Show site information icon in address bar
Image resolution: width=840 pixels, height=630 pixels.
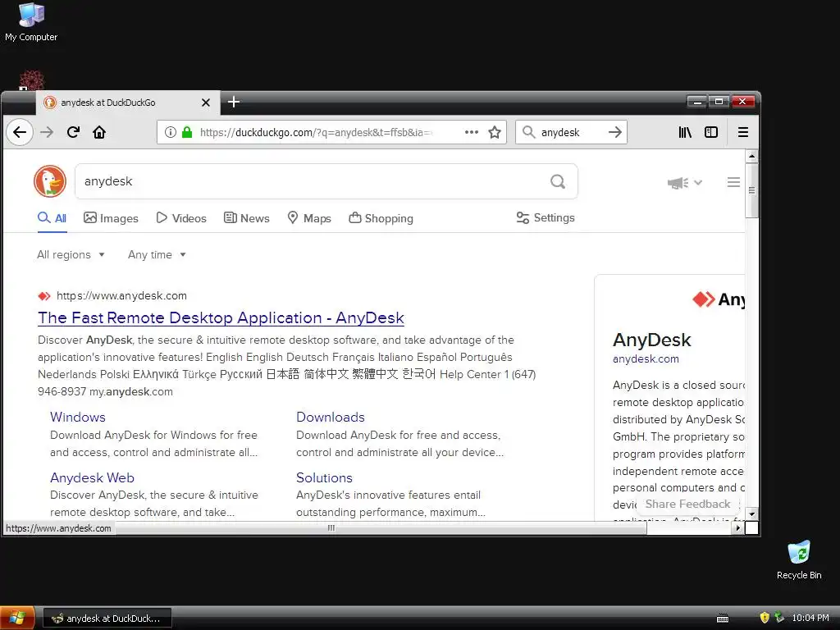coord(171,132)
